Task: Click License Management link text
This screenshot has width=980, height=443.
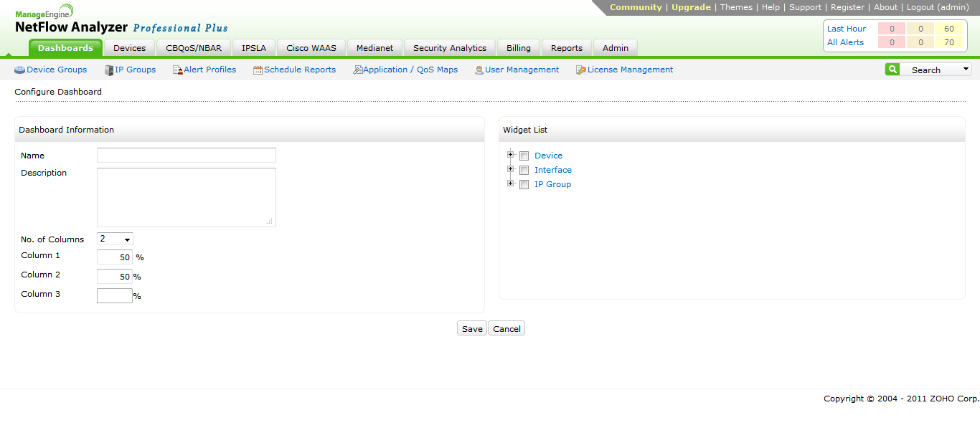Action: (630, 70)
